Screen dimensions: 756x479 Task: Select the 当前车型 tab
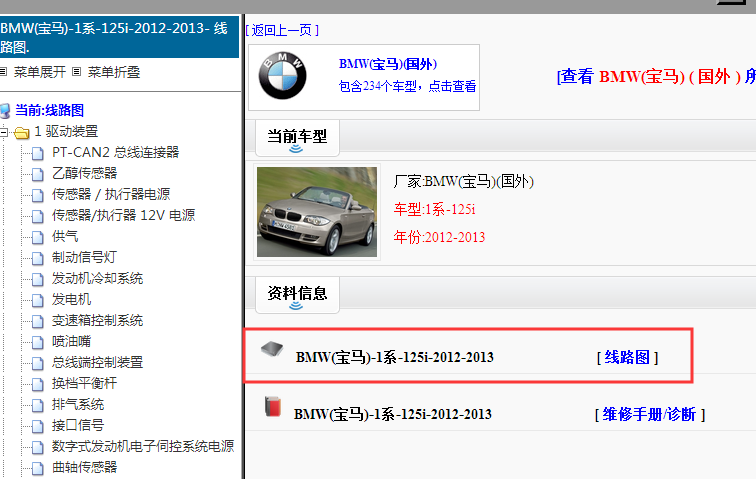[x=297, y=138]
